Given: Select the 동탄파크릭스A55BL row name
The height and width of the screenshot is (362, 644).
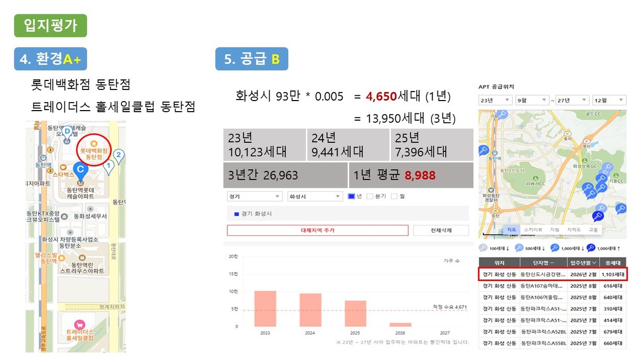Looking at the screenshot, I should pyautogui.click(x=543, y=343).
